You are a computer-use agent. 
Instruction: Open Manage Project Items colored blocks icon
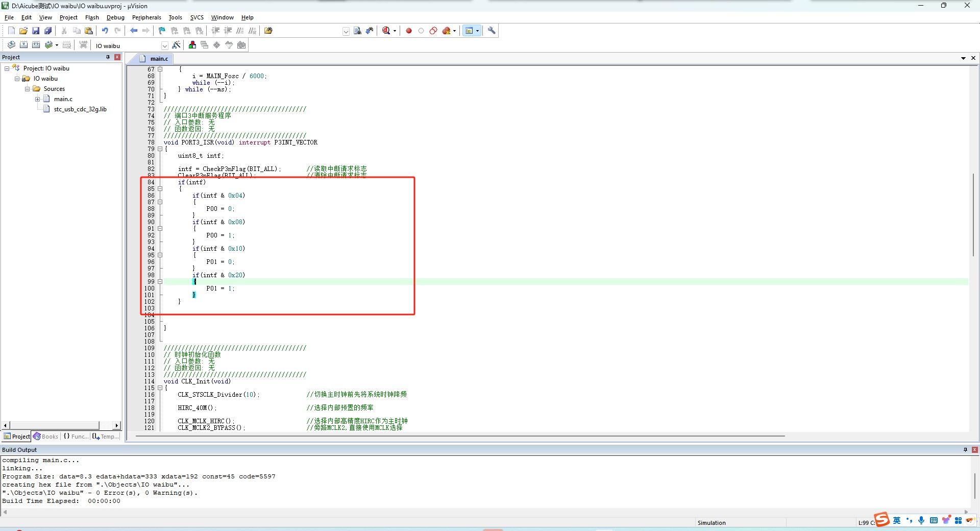coord(192,45)
